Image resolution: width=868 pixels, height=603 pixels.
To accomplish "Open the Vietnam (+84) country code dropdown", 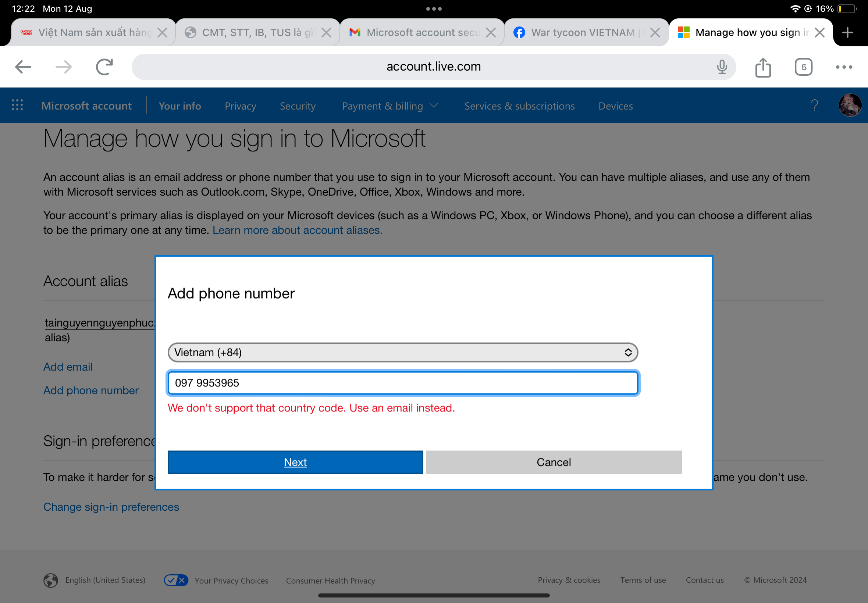I will [402, 352].
